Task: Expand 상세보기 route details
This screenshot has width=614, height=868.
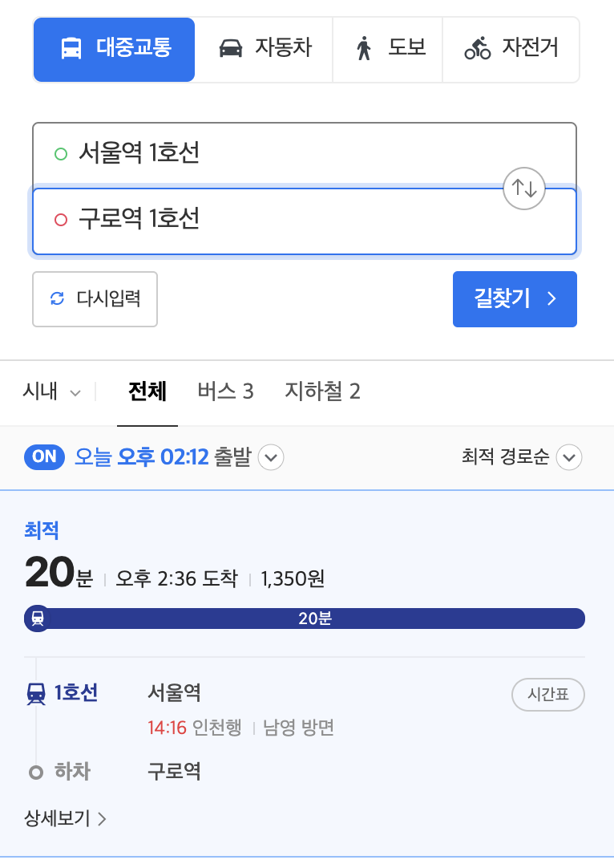Action: click(66, 819)
